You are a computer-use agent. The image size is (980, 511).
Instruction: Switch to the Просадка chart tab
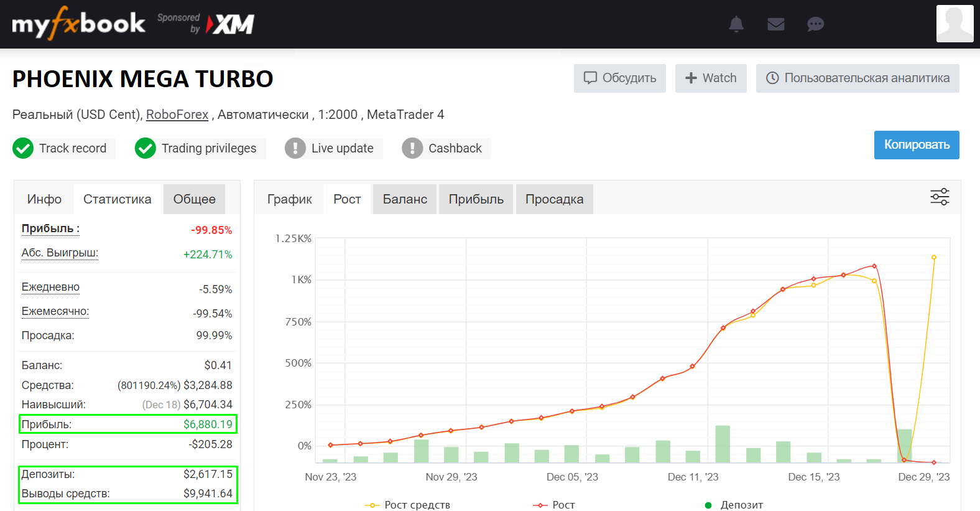click(555, 199)
